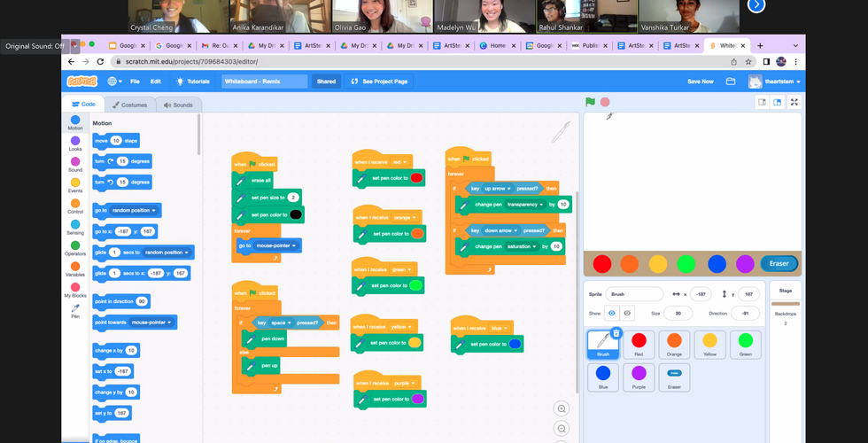Edit the project title field

click(265, 82)
